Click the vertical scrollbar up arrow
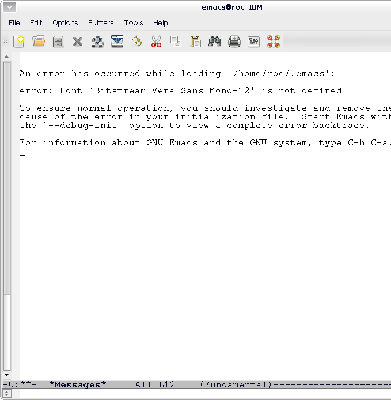This screenshot has width=391, height=400. point(7,57)
